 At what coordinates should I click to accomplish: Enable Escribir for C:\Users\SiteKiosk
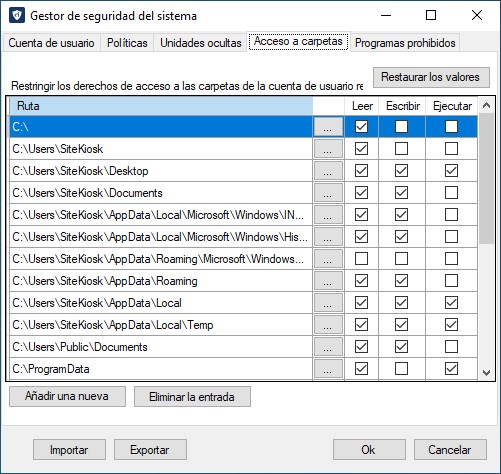click(401, 149)
